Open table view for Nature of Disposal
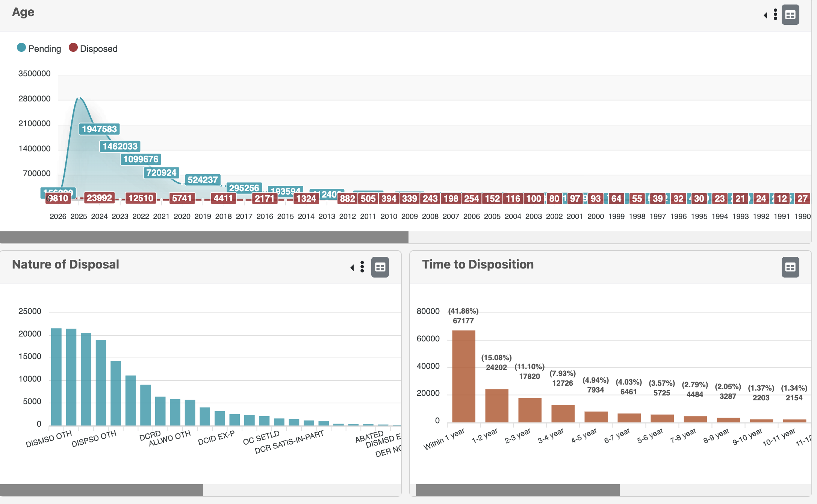Viewport: 817px width, 504px height. pos(380,267)
